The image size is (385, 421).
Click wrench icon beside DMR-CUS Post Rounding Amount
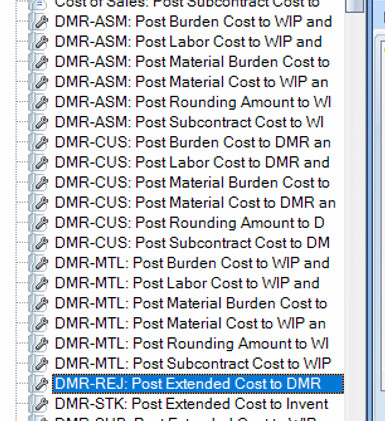click(x=39, y=223)
